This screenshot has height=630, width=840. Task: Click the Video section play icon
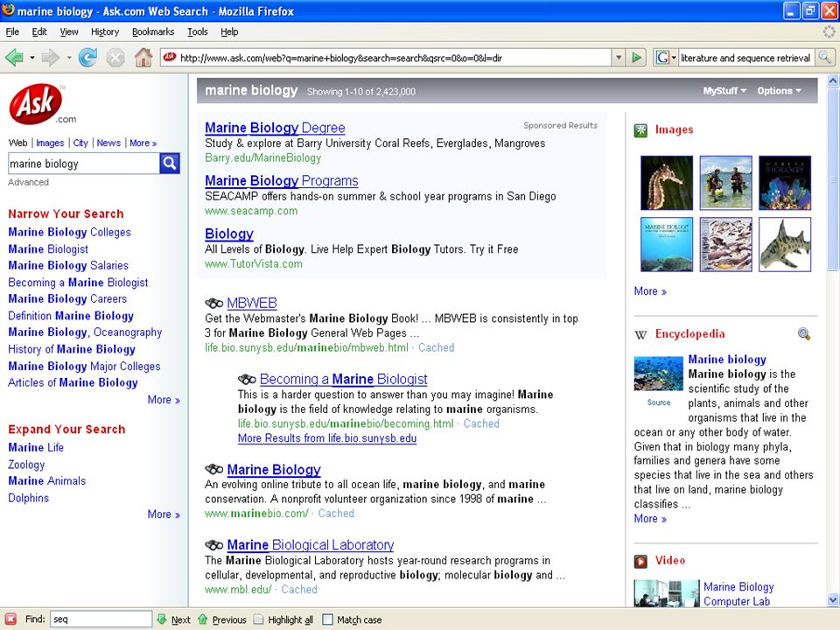coord(640,561)
